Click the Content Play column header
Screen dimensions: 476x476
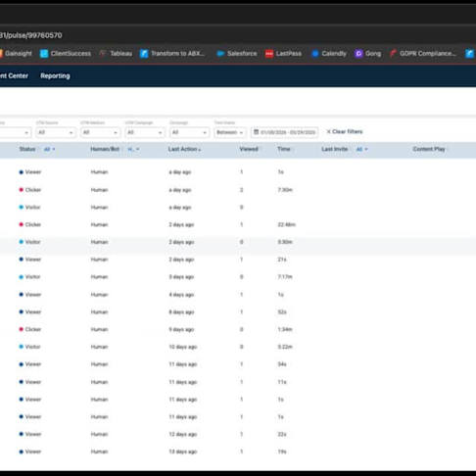pos(429,149)
